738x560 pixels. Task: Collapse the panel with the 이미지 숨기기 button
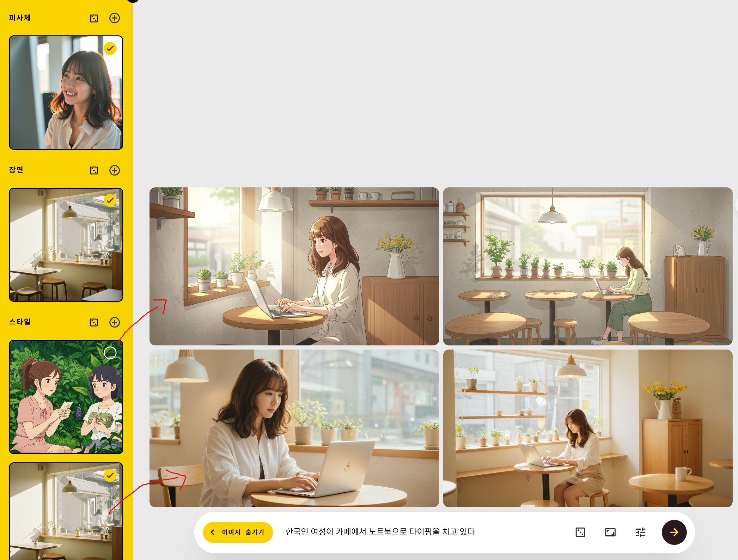click(x=238, y=532)
